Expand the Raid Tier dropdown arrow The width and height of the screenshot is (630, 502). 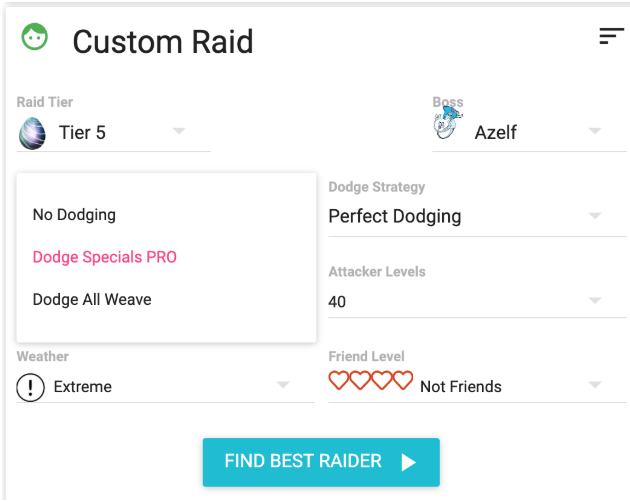coord(179,131)
